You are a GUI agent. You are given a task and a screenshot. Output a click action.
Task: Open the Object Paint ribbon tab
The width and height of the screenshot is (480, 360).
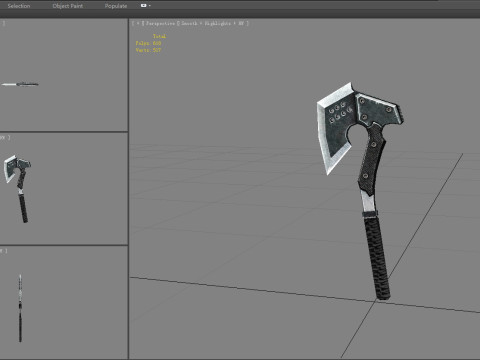pos(68,6)
